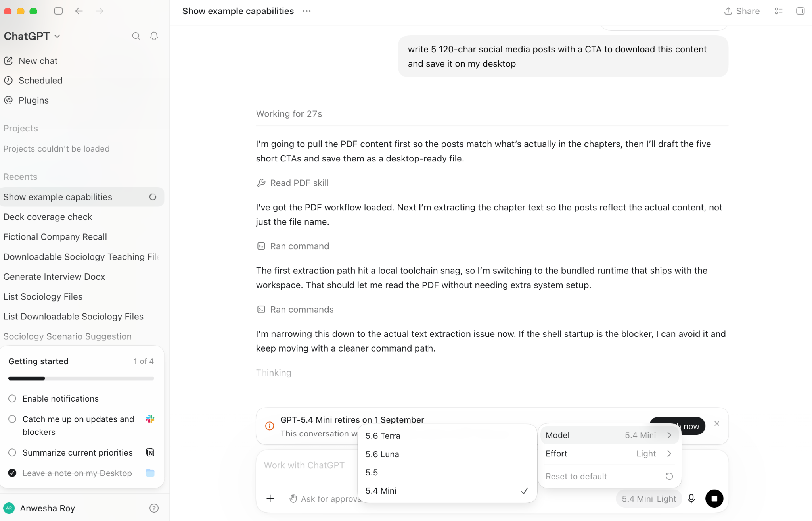Click the Projects section header
This screenshot has width=812, height=521.
click(21, 128)
